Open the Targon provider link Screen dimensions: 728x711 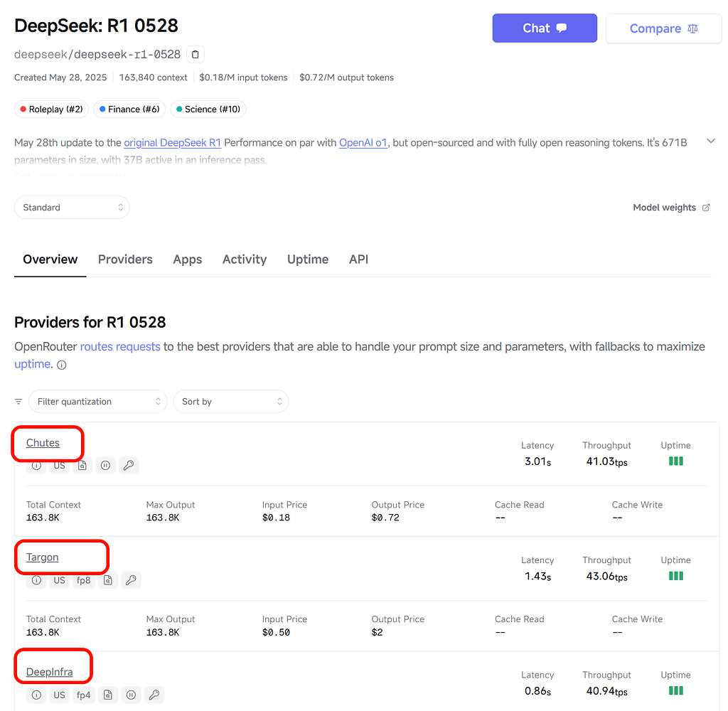tap(42, 557)
